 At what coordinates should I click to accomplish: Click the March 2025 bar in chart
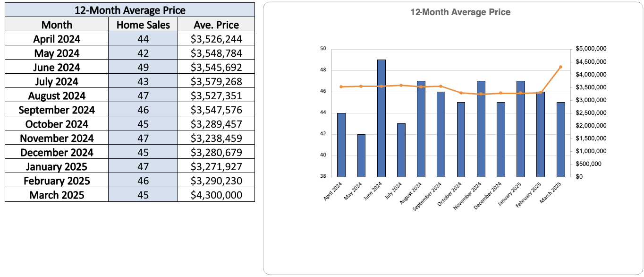[560, 139]
